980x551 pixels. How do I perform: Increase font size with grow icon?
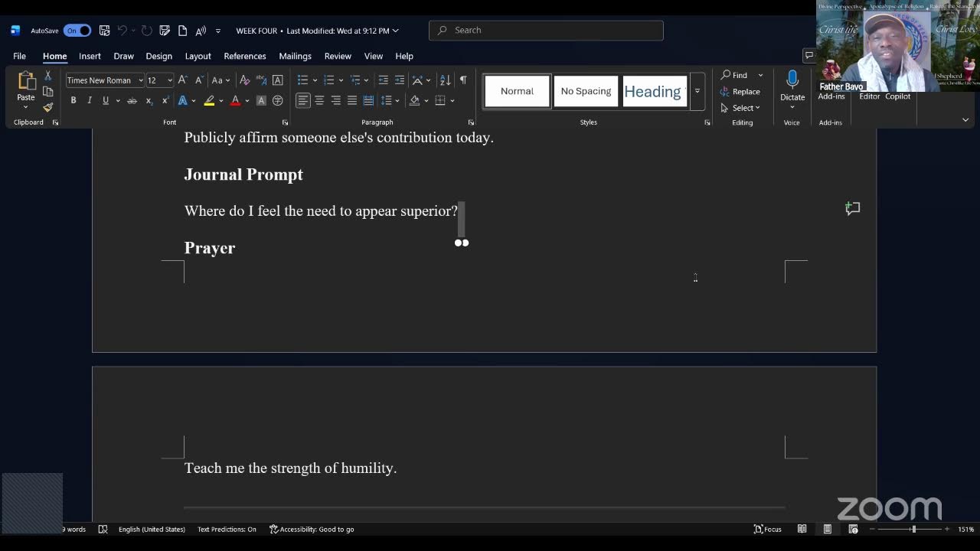182,80
